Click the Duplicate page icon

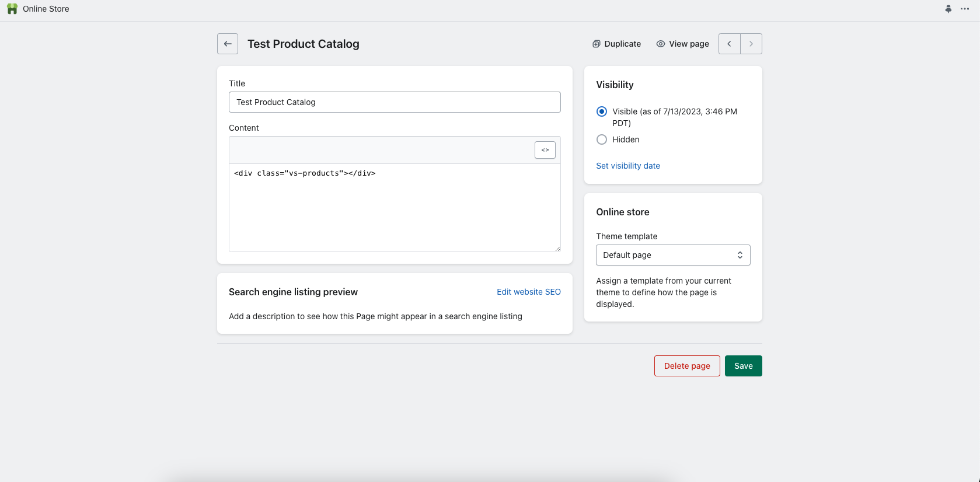coord(597,44)
